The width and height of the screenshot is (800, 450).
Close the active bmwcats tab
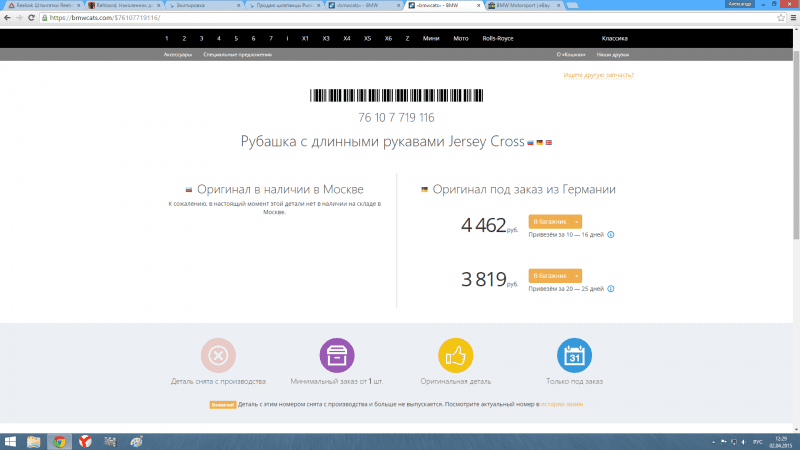click(479, 6)
